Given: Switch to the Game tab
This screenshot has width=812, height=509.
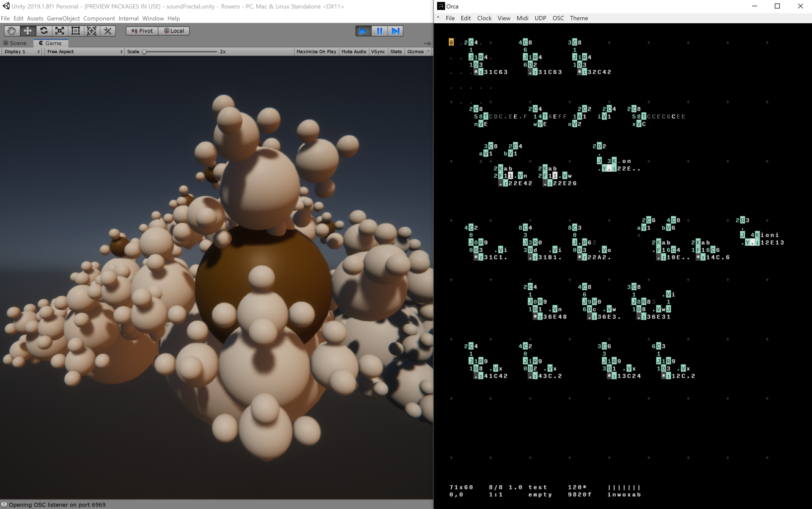Looking at the screenshot, I should tap(50, 43).
